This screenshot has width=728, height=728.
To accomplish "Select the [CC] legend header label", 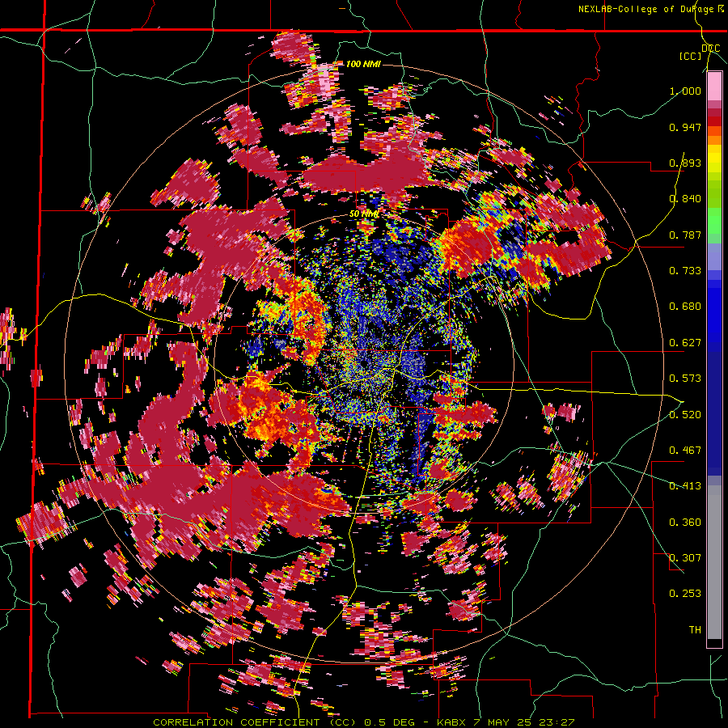I will tap(691, 56).
